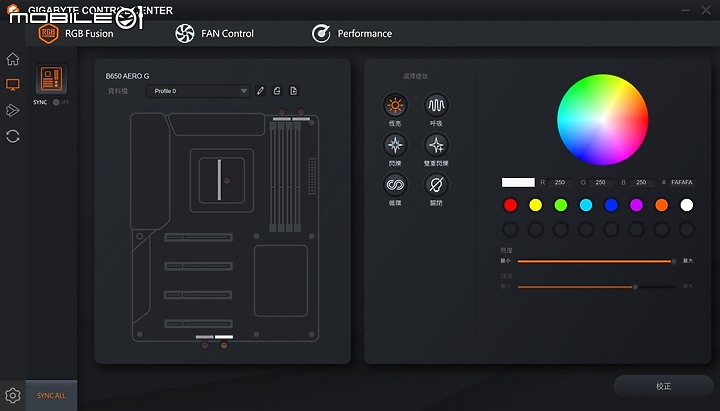Screen dimensions: 720x411
Task: Click the hex color FAFAFA field
Action: pyautogui.click(x=681, y=182)
